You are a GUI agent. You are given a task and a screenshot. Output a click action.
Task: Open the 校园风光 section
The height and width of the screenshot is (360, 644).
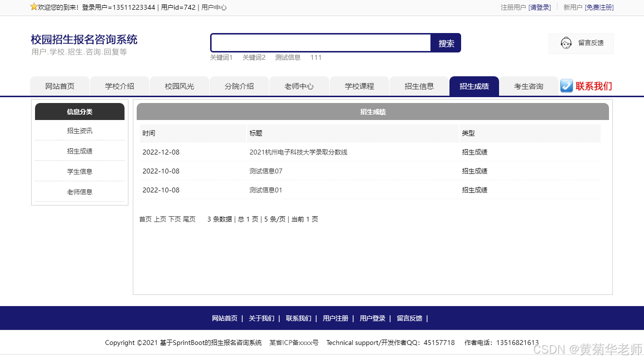pyautogui.click(x=179, y=86)
